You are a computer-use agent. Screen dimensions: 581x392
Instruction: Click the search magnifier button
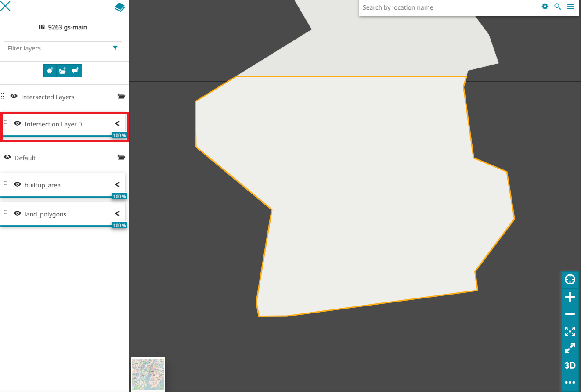(x=558, y=7)
